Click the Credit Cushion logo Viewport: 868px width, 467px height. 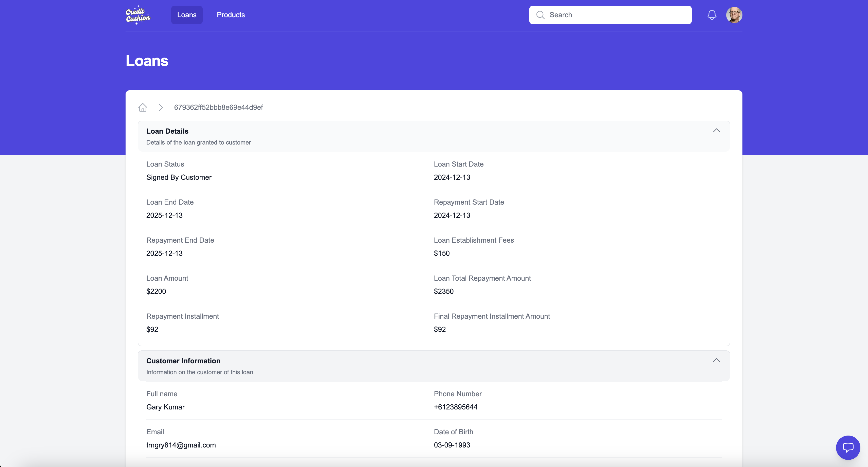[x=138, y=15]
